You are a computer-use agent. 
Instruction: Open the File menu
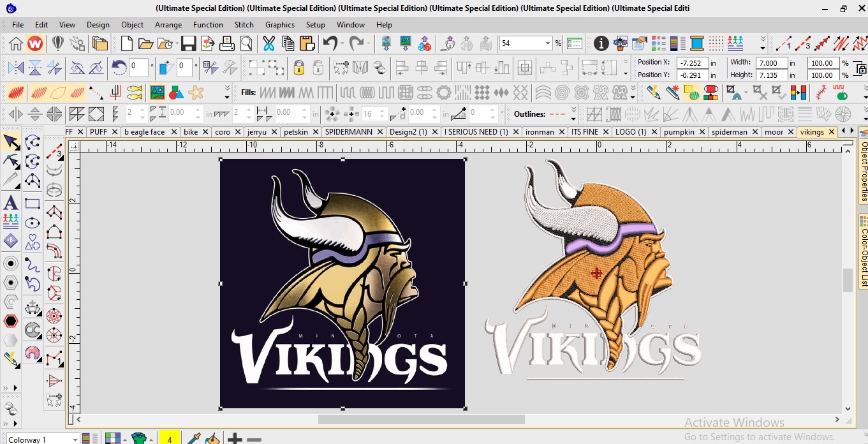pos(18,24)
